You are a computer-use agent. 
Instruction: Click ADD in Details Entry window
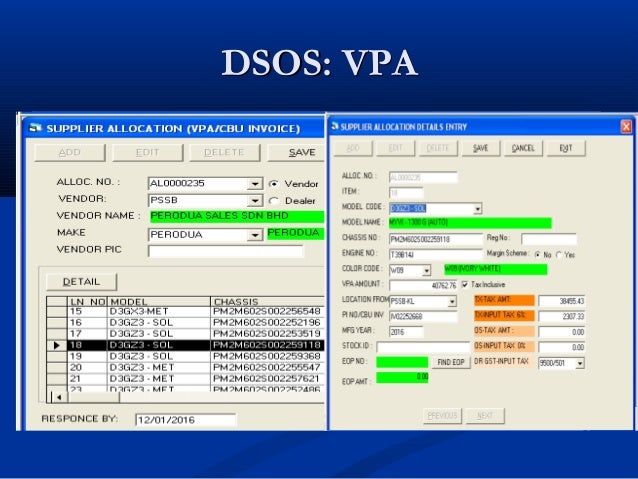coord(353,148)
